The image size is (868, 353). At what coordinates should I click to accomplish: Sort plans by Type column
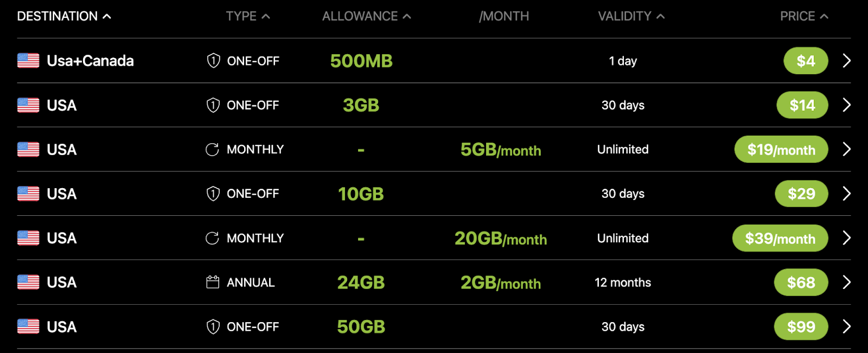coord(247,16)
